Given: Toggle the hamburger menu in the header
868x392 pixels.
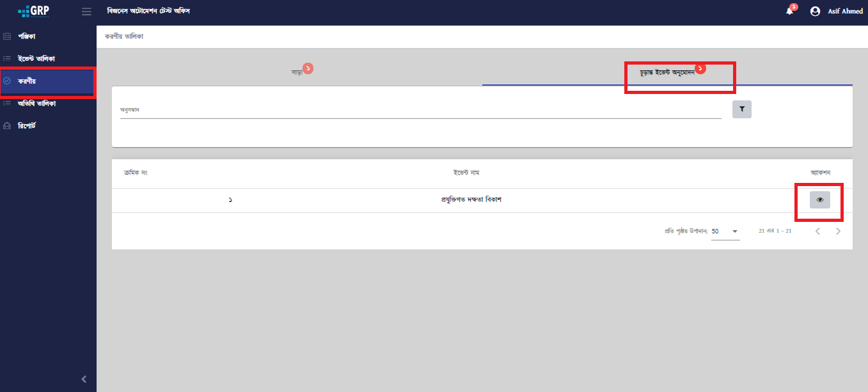Looking at the screenshot, I should tap(86, 12).
